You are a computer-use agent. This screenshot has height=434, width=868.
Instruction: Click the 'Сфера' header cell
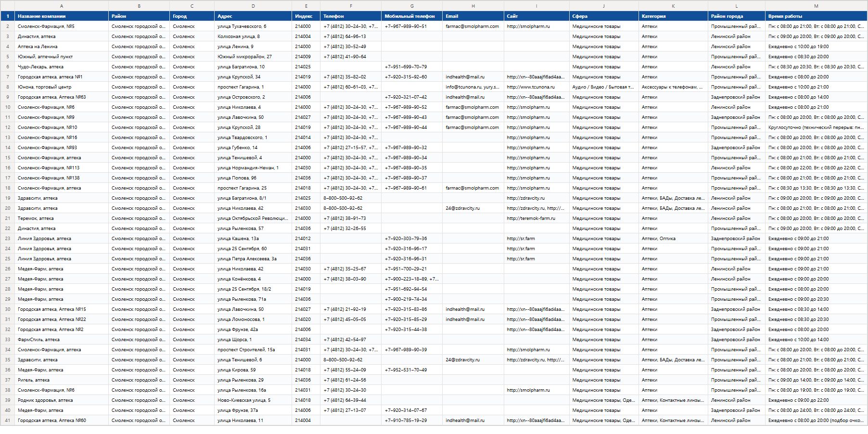pos(604,16)
